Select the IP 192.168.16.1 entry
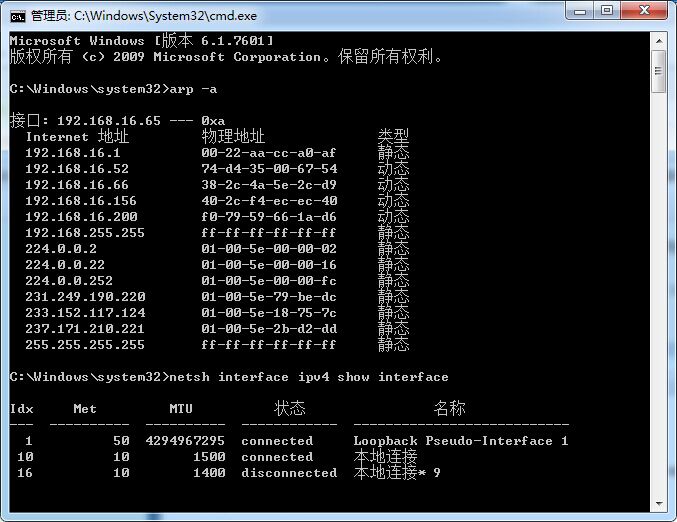The width and height of the screenshot is (677, 522). [73, 153]
